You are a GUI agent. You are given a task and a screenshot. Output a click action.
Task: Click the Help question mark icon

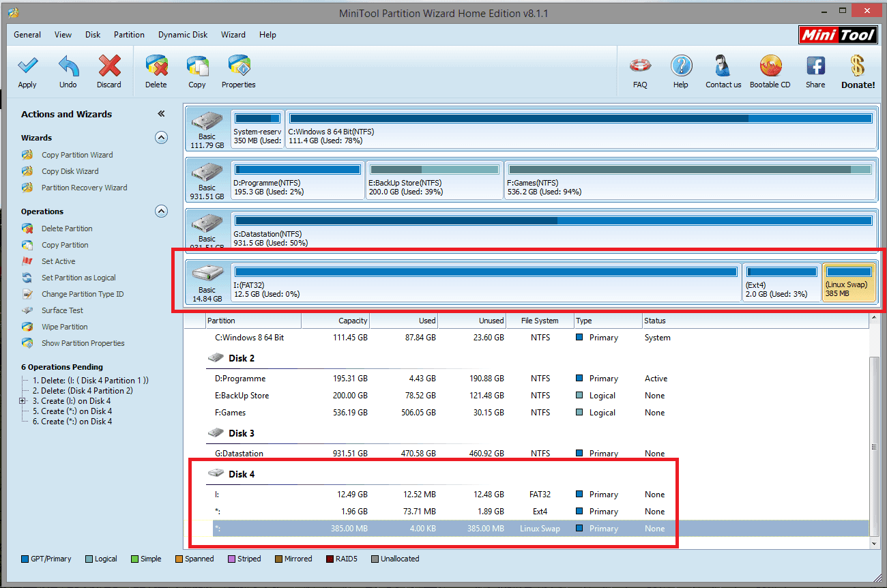[x=681, y=67]
